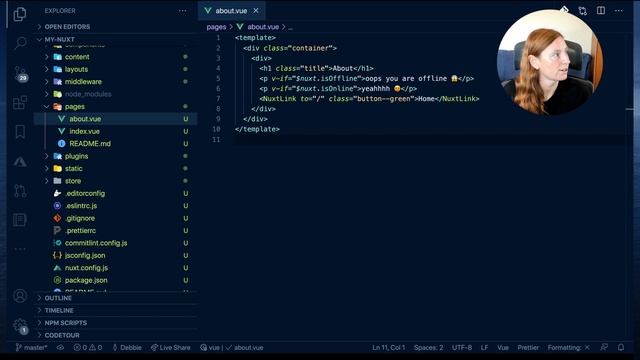Open the Azure icon in activity bar
640x360 pixels.
coord(20,162)
